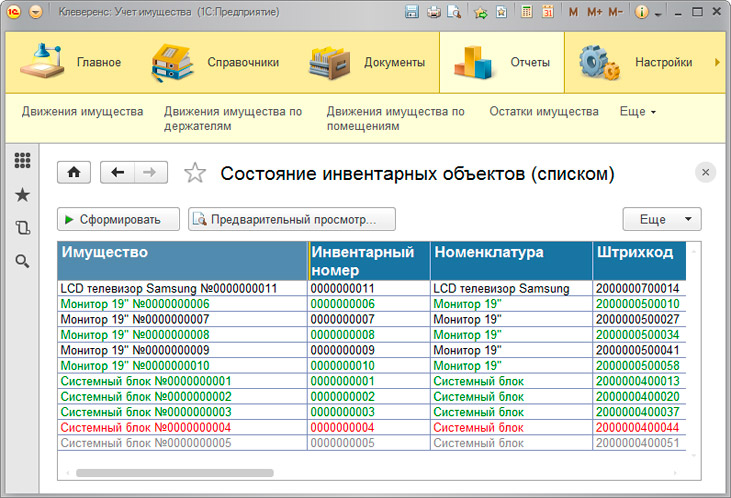Select gray Системный блок №0000000005 cell
The height and width of the screenshot is (498, 731).
(182, 443)
